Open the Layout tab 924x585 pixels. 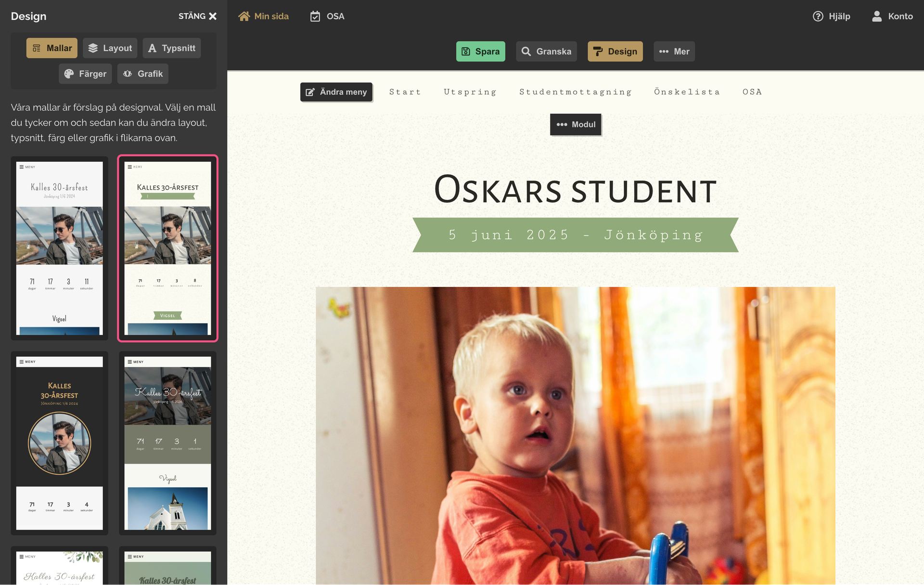point(110,48)
